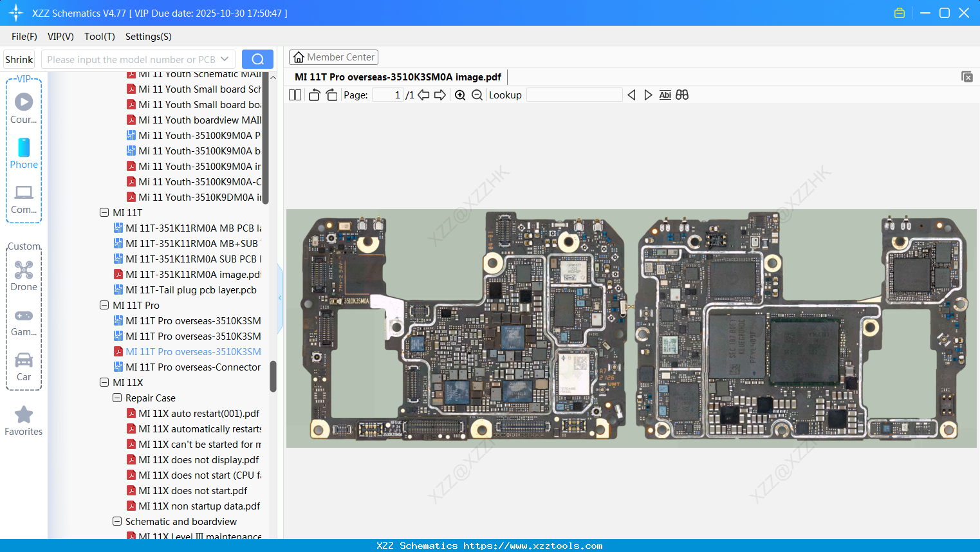Click the binoculars search icon

pyautogui.click(x=682, y=95)
